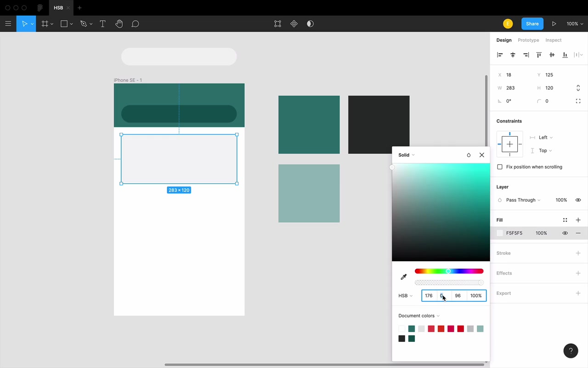588x368 pixels.
Task: Open the Solid fill type dropdown
Action: coord(407,155)
